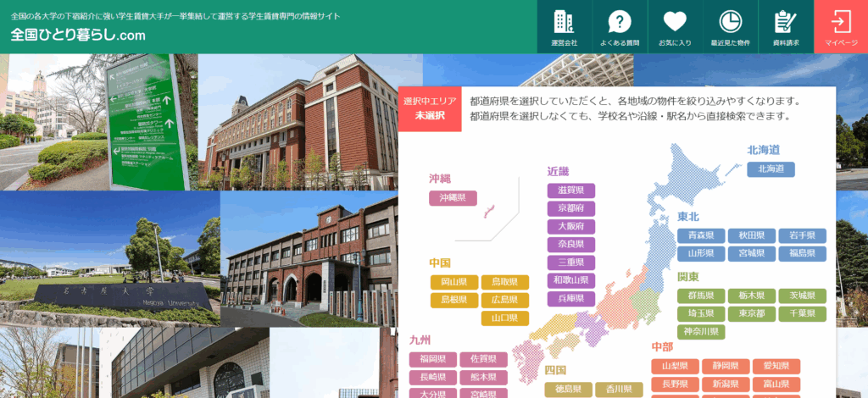Select 香川県 prefecture button
The width and height of the screenshot is (868, 398).
click(619, 390)
